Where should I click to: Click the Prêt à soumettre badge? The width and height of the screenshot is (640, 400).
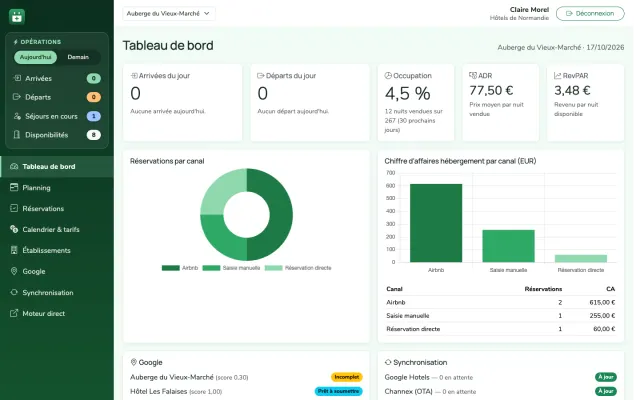pos(338,391)
